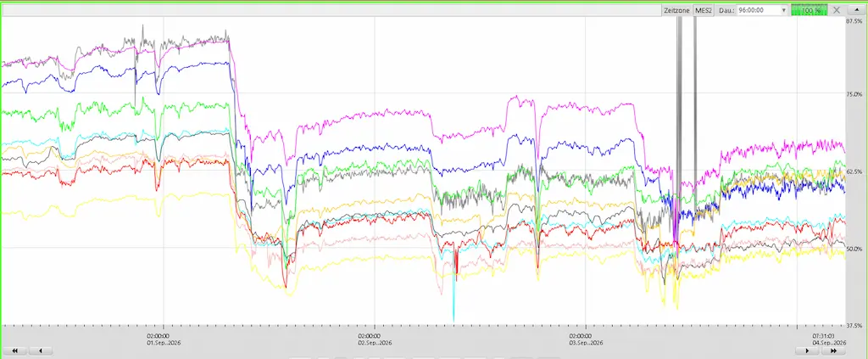Click the 96:00:00 duration field
This screenshot has height=359, width=868.
[758, 10]
